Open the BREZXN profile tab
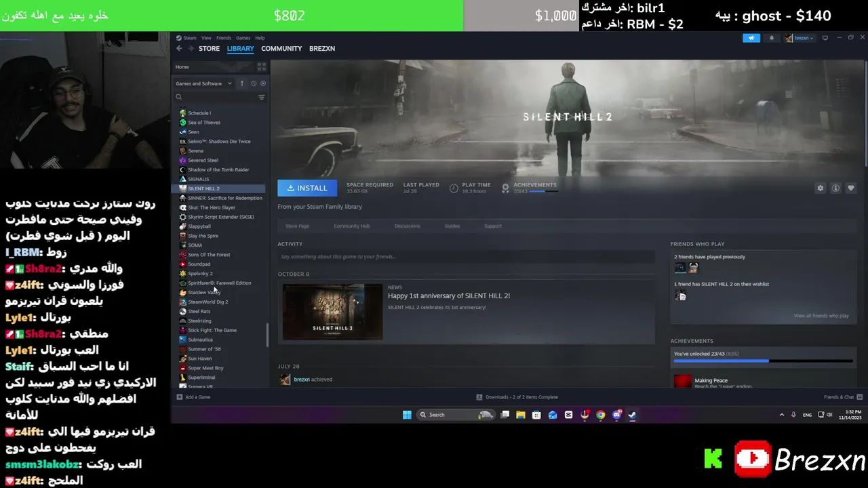This screenshot has width=868, height=488. tap(322, 49)
